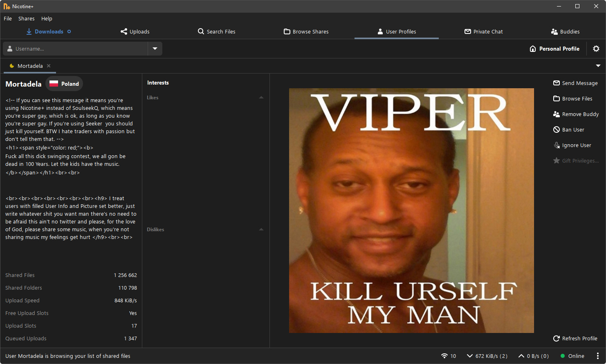Image resolution: width=606 pixels, height=364 pixels.
Task: Select the Upload Slots value 17
Action: (x=134, y=326)
